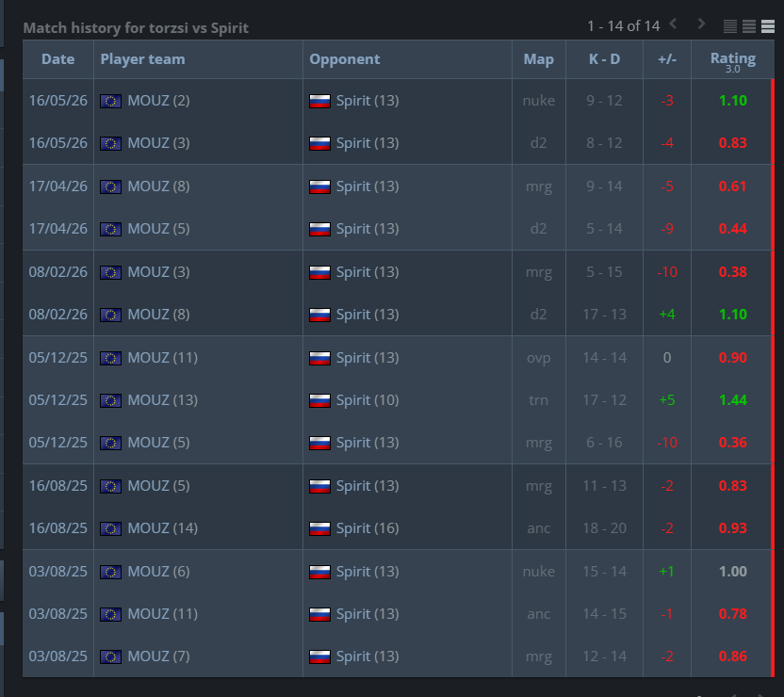The height and width of the screenshot is (697, 784).
Task: Sort by the +/- column header
Action: [667, 59]
